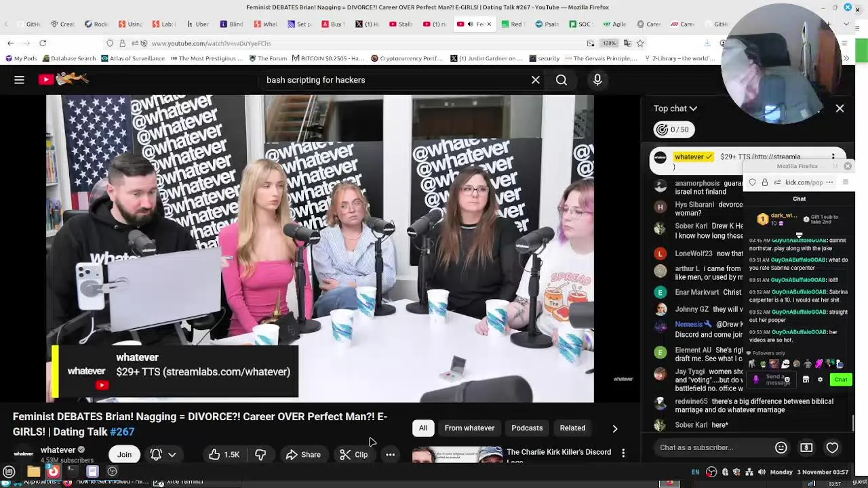
Task: Switch to the Red browser tab
Action: (x=512, y=24)
